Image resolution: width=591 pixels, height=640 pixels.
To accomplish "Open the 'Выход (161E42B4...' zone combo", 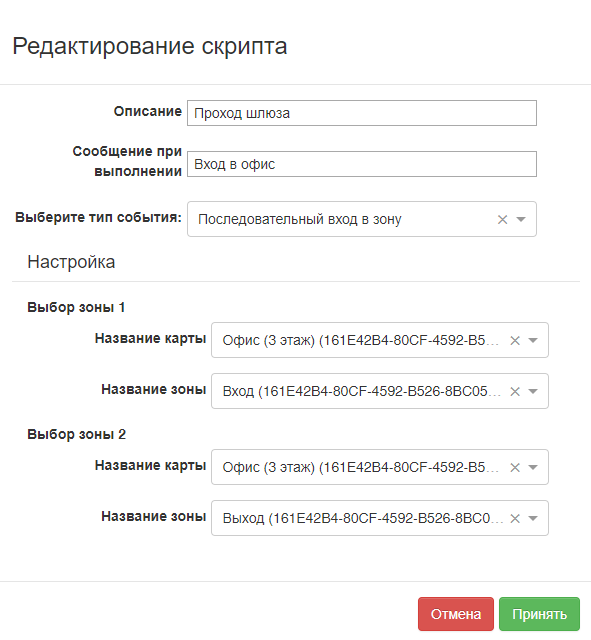I will (x=380, y=518).
